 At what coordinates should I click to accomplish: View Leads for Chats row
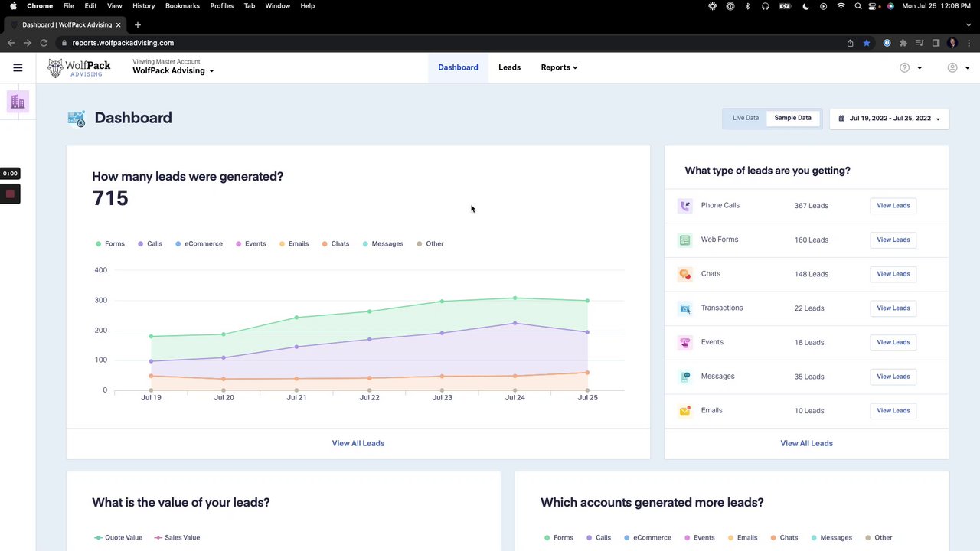click(893, 274)
